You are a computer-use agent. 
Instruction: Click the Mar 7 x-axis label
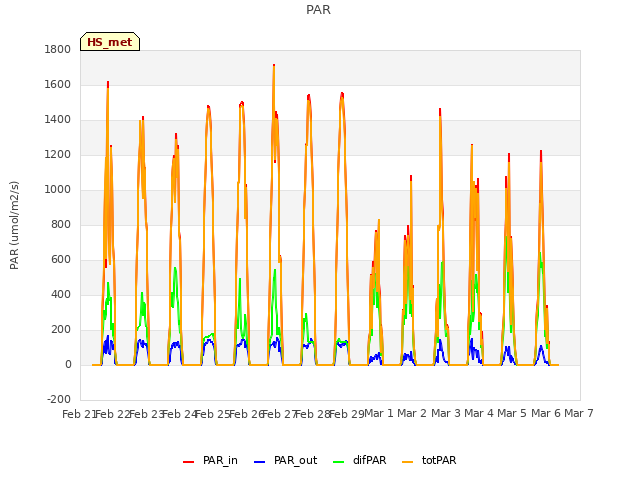pyautogui.click(x=579, y=413)
